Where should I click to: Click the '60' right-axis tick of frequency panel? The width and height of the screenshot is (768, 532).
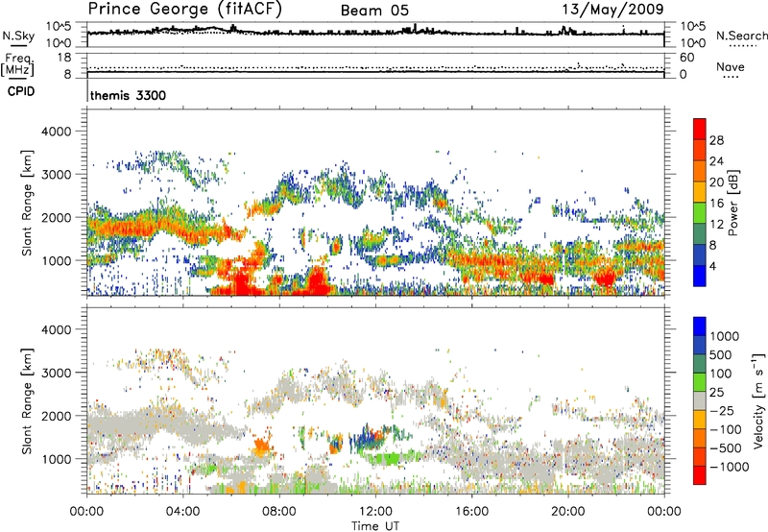[x=686, y=58]
